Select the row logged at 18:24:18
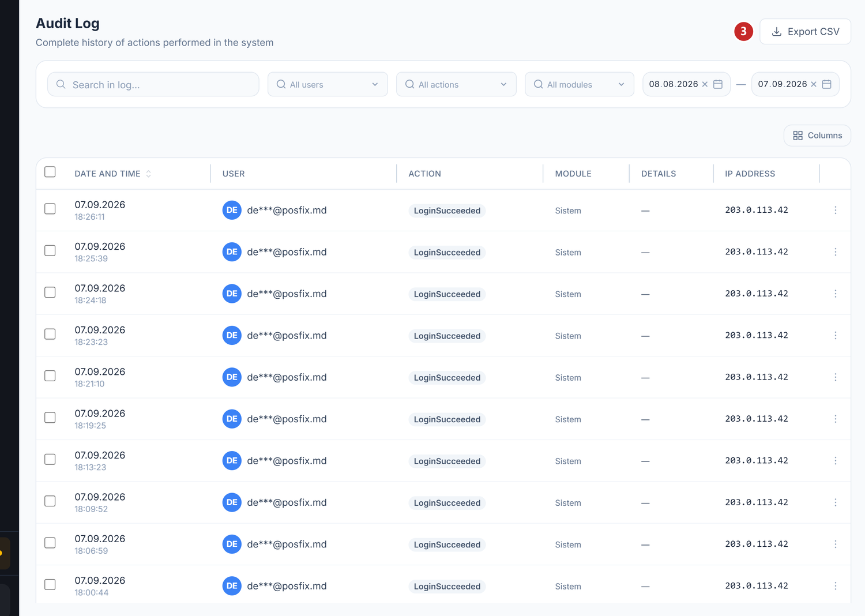 [50, 292]
